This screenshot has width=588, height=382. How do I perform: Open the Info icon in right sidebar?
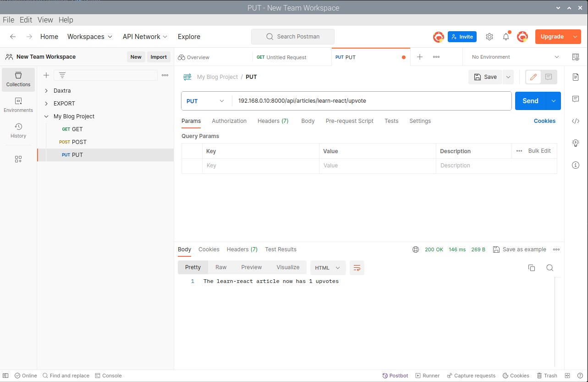(576, 165)
